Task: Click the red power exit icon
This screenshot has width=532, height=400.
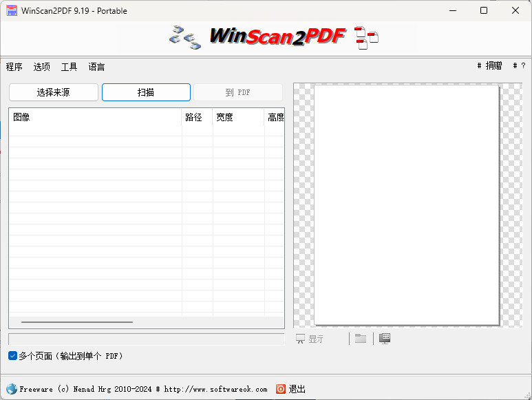Action: click(281, 389)
